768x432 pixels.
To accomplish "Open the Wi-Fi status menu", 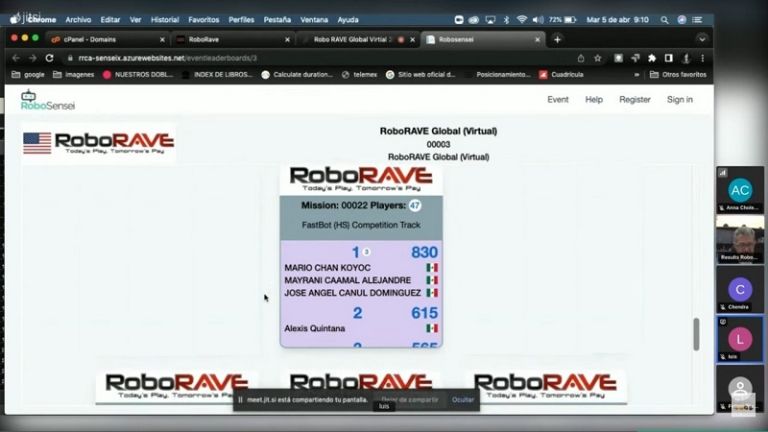I will coord(522,19).
